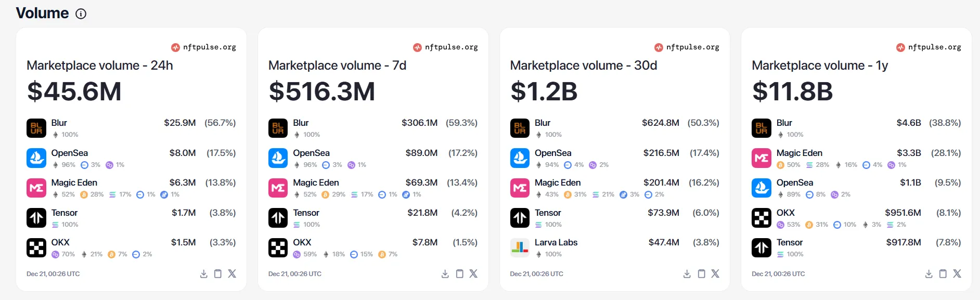
Task: Download the 7d marketplace volume card
Action: [445, 274]
